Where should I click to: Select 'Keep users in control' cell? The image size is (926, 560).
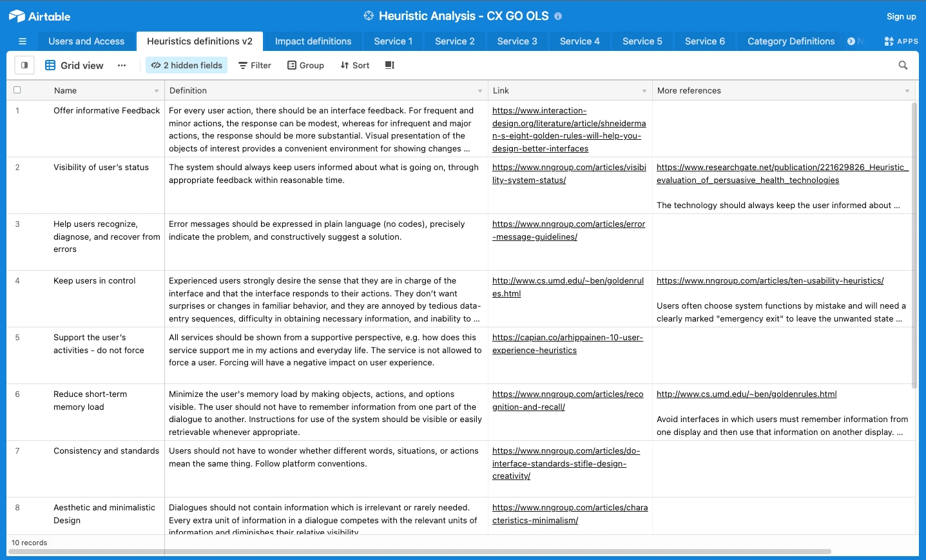point(107,299)
